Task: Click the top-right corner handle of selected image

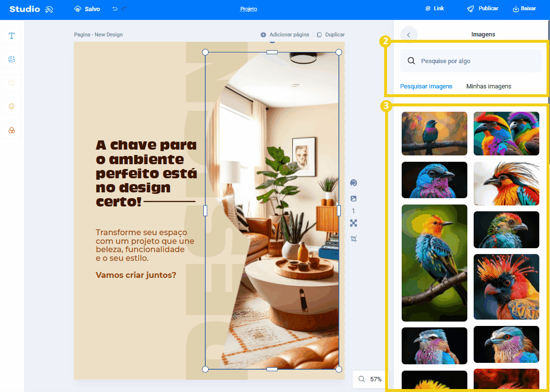Action: (339, 52)
